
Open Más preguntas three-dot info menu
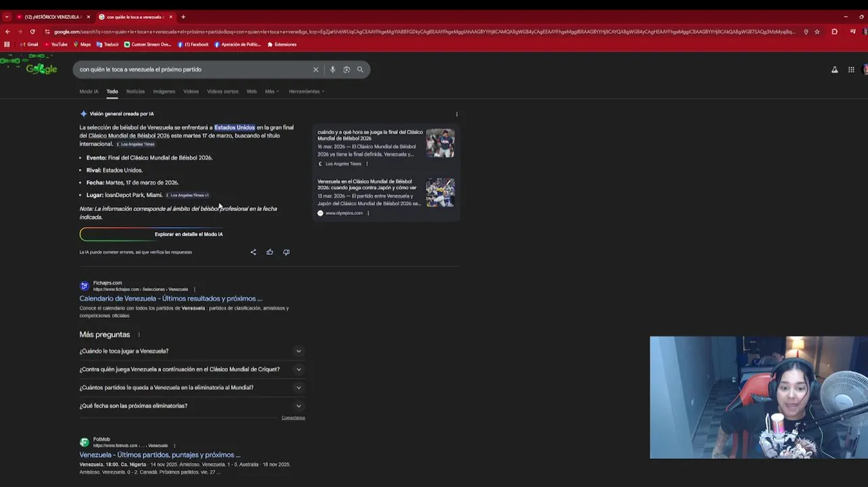(139, 335)
